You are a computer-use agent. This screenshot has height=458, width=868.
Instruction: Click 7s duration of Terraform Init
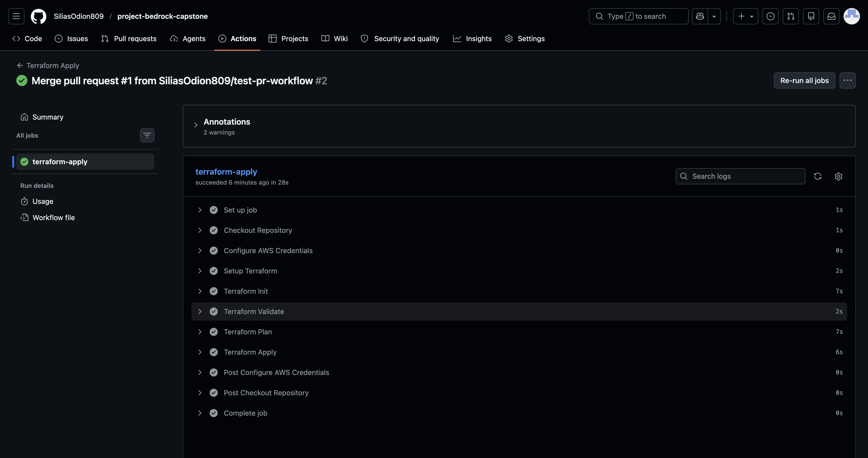pos(839,291)
